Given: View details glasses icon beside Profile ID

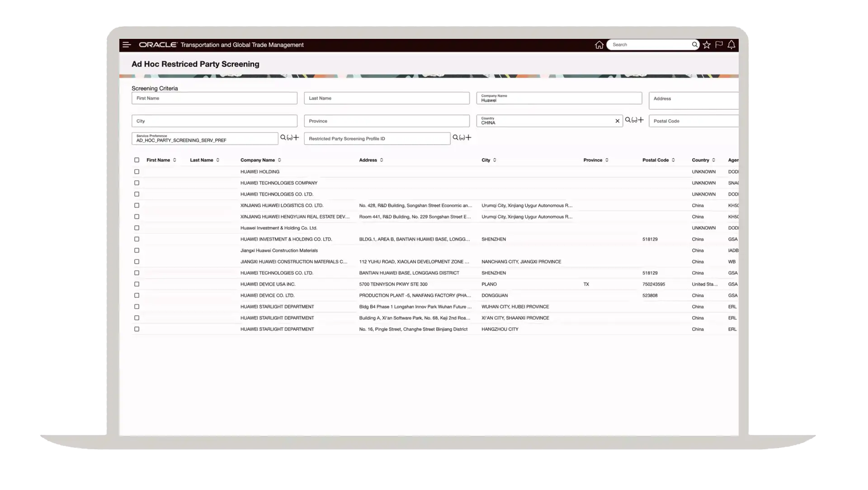Looking at the screenshot, I should click(462, 137).
